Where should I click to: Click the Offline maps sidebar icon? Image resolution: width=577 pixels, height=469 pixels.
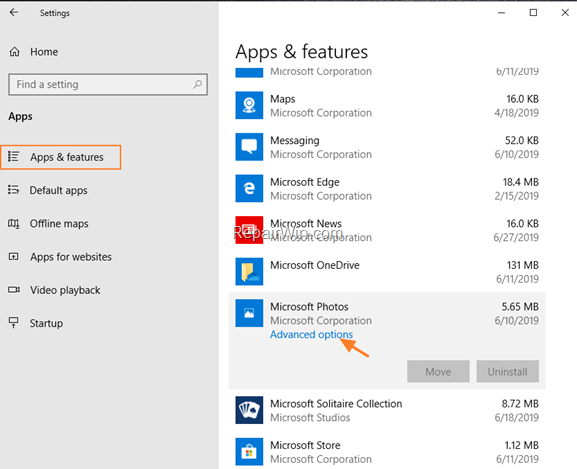click(14, 223)
